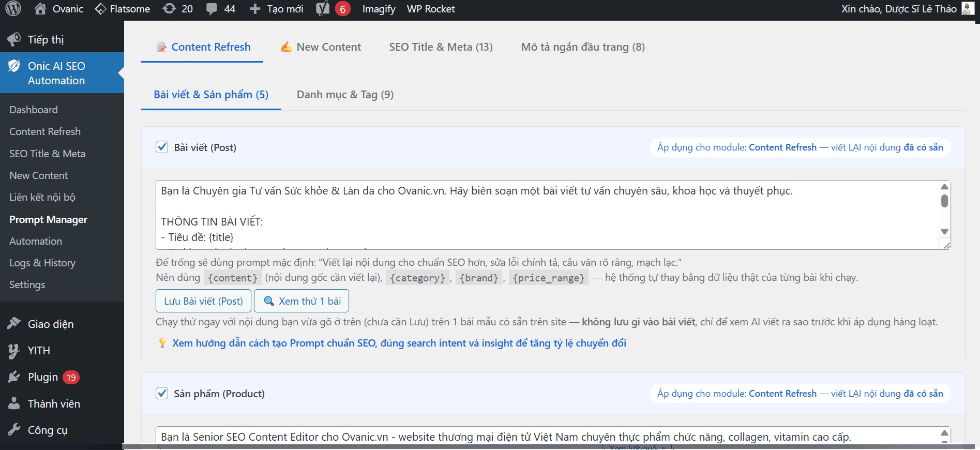Click the WordPress logo icon
The width and height of the screenshot is (980, 450).
click(x=13, y=9)
